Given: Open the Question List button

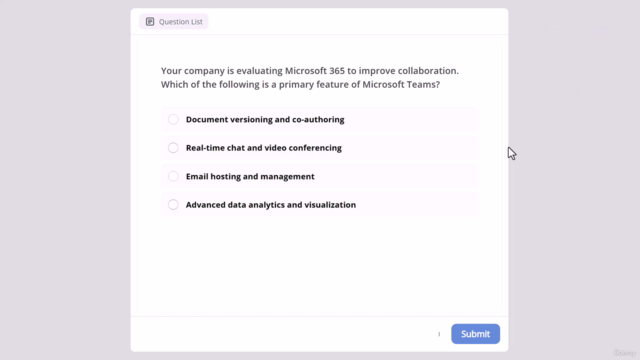Looking at the screenshot, I should click(x=174, y=22).
